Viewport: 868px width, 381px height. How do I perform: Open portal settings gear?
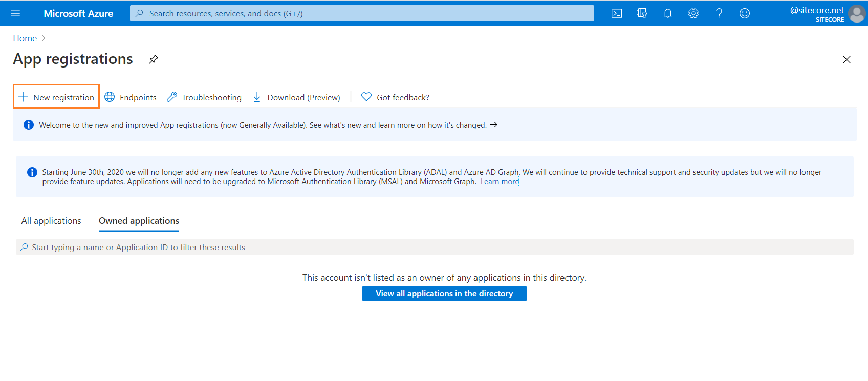coord(693,13)
